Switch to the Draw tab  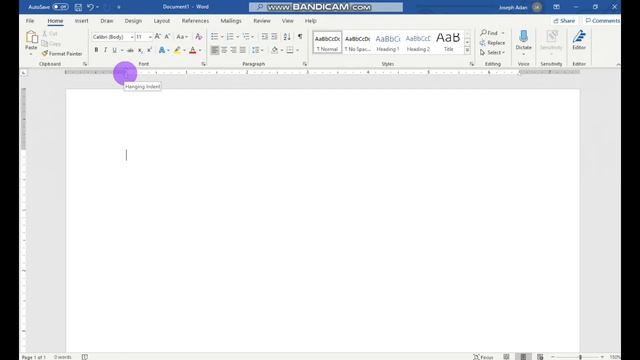click(107, 20)
